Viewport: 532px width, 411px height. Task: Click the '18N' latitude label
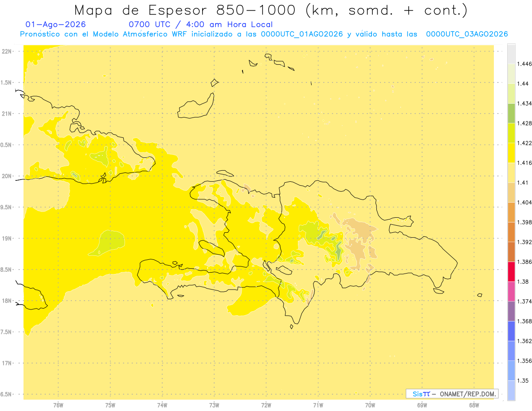7,301
